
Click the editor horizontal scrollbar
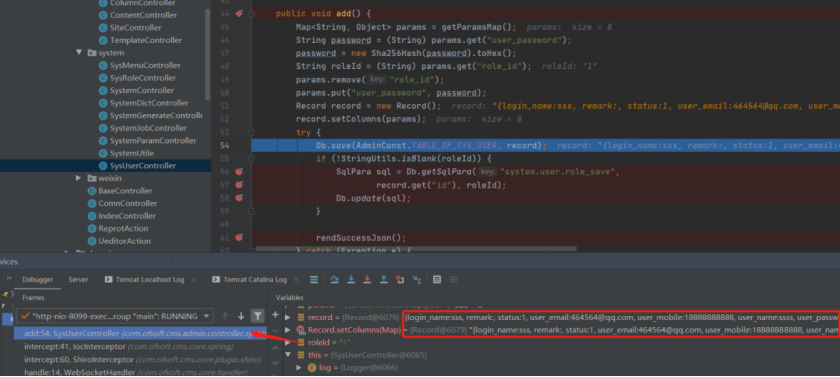coord(416,249)
